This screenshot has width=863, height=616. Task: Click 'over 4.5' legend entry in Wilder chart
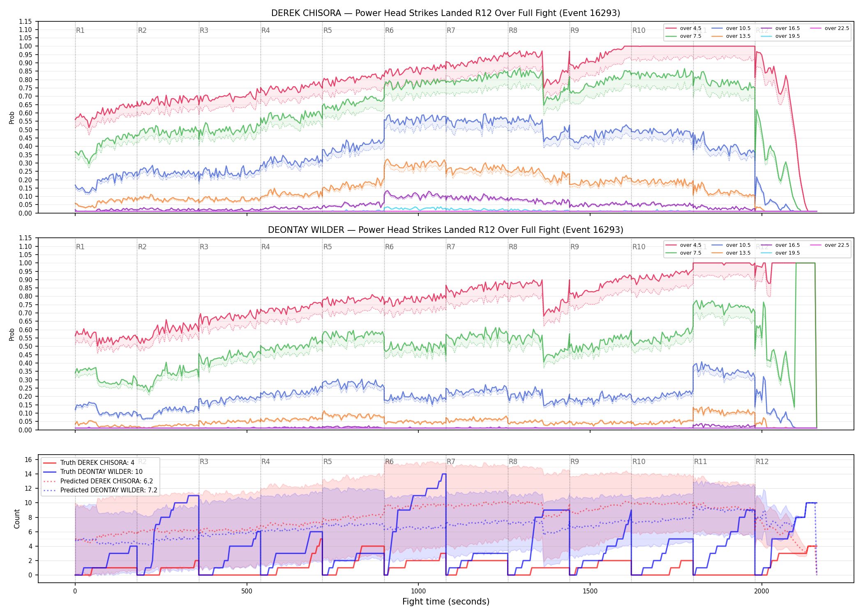(683, 245)
